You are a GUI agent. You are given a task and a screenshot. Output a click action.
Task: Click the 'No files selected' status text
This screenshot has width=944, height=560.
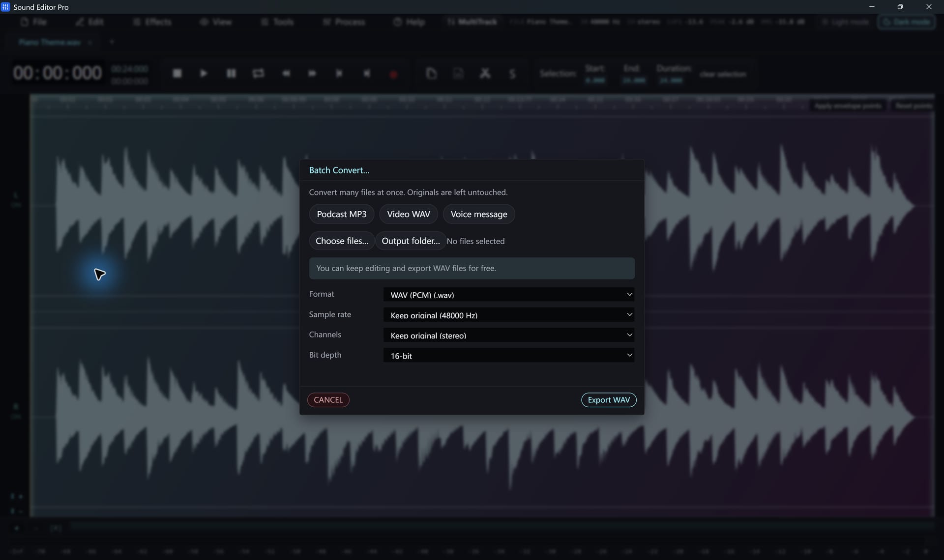pyautogui.click(x=475, y=241)
